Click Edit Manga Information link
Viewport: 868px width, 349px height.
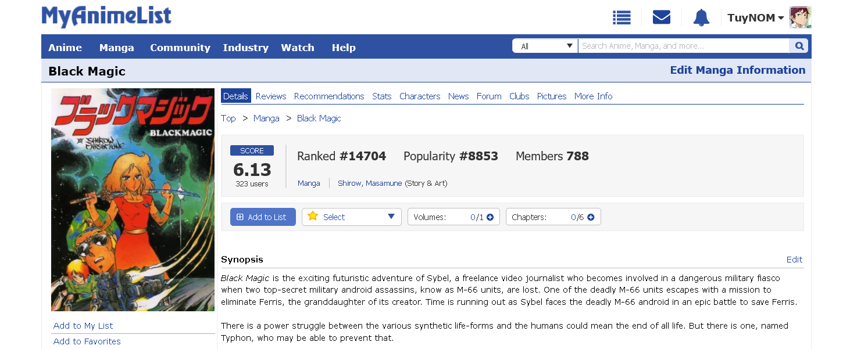tap(738, 70)
